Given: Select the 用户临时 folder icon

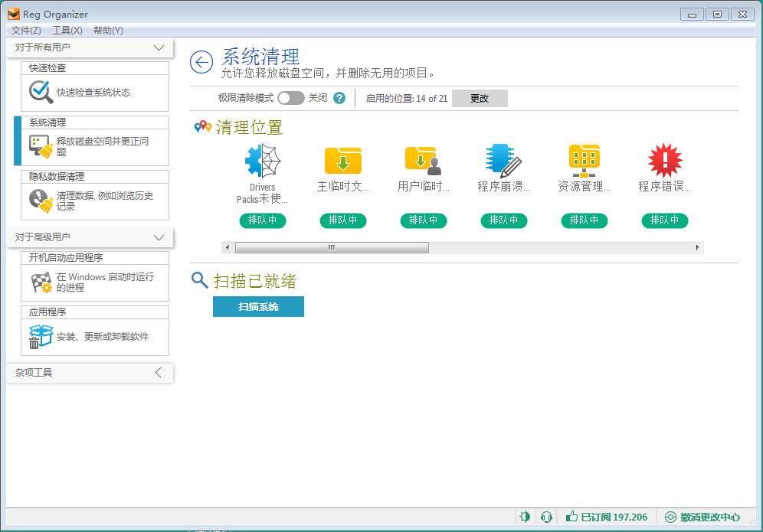Looking at the screenshot, I should [423, 162].
